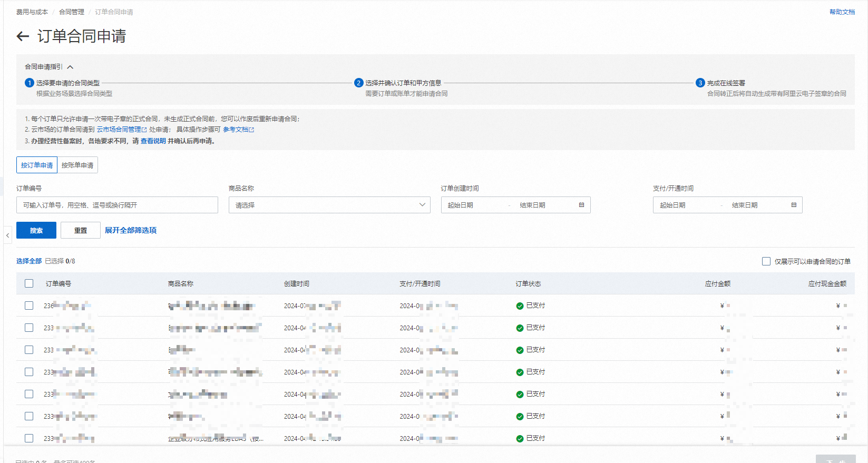Open the 商品名称 dropdown

click(329, 205)
